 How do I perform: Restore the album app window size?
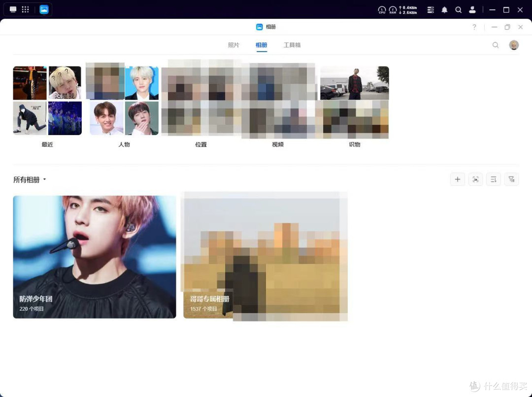507,27
